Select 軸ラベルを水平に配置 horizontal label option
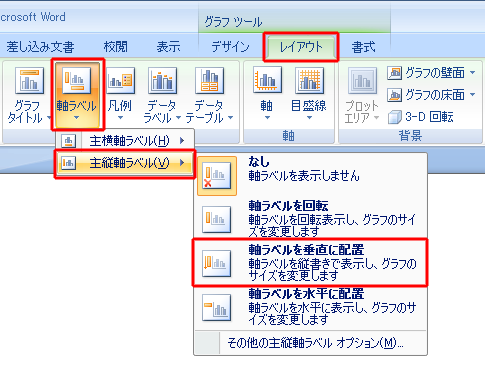The width and height of the screenshot is (485, 380). pos(311,307)
